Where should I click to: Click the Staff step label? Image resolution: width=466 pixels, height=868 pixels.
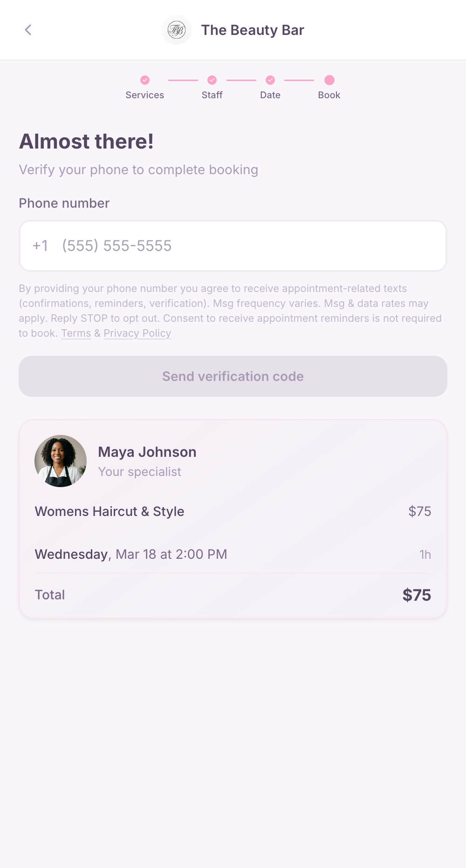pos(212,95)
